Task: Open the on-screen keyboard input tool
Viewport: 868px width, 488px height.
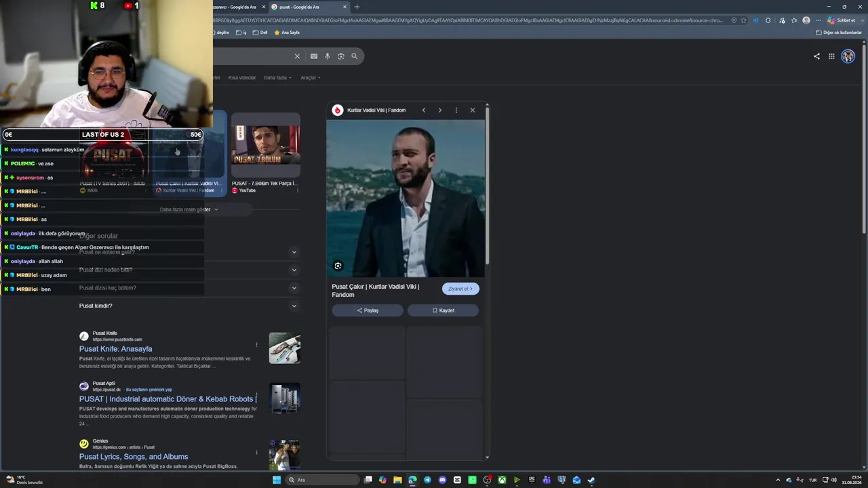Action: click(313, 56)
